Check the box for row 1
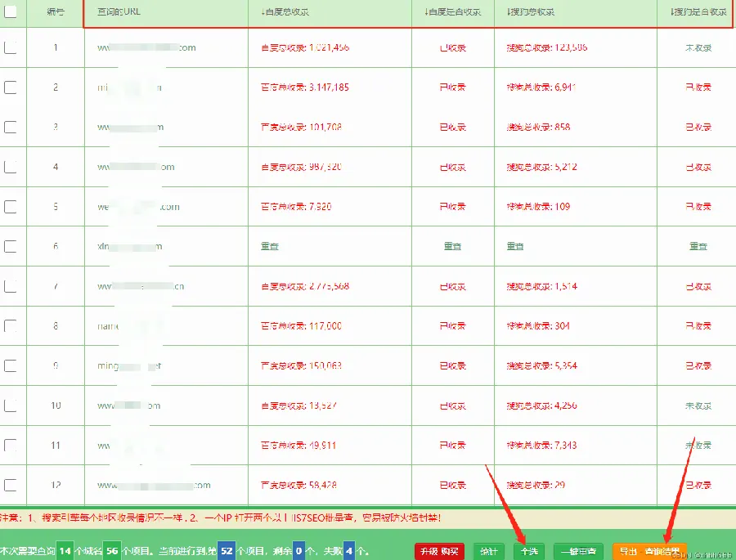 coord(11,47)
